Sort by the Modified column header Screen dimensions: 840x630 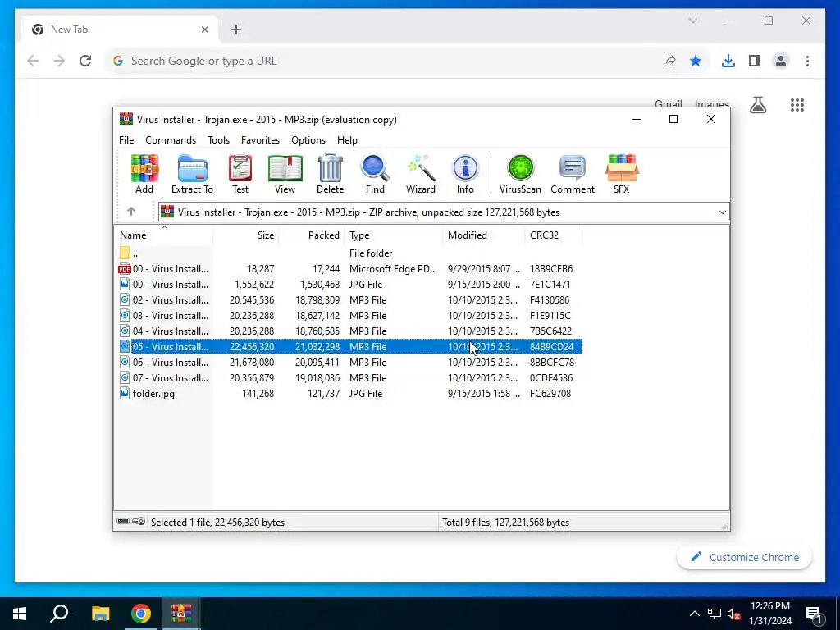point(484,235)
